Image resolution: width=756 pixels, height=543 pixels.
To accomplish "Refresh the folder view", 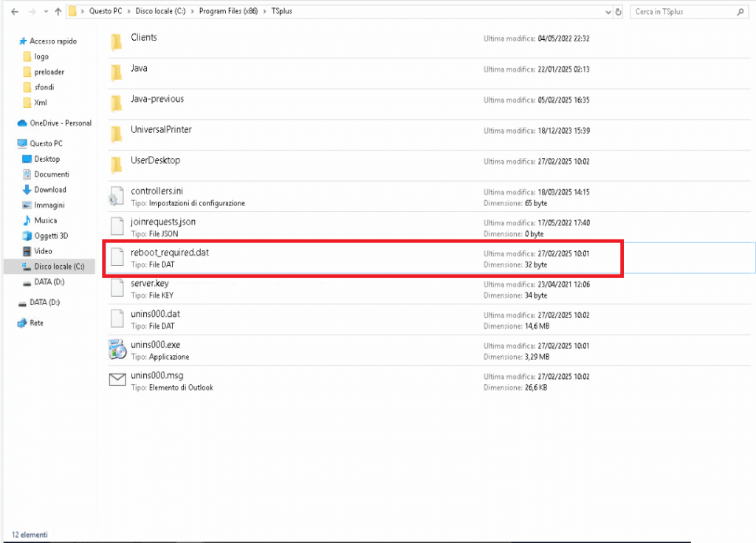I will point(618,12).
